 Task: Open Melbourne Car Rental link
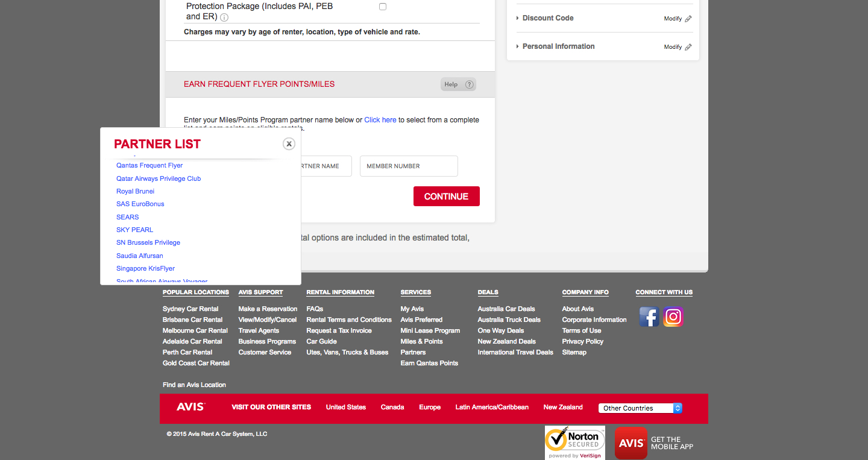[x=195, y=330]
